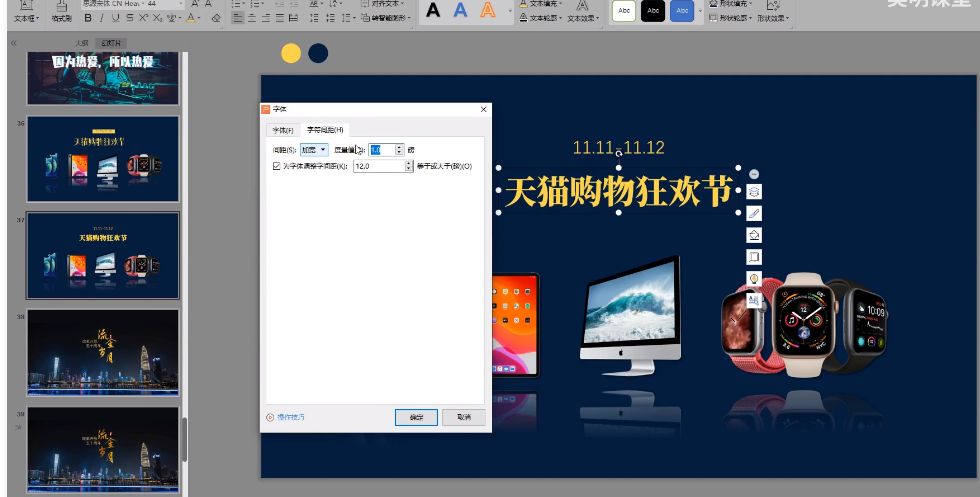Viewport: 980px width, 497px height.
Task: Click Convert to SmartArt (转智能图形)
Action: pyautogui.click(x=386, y=18)
